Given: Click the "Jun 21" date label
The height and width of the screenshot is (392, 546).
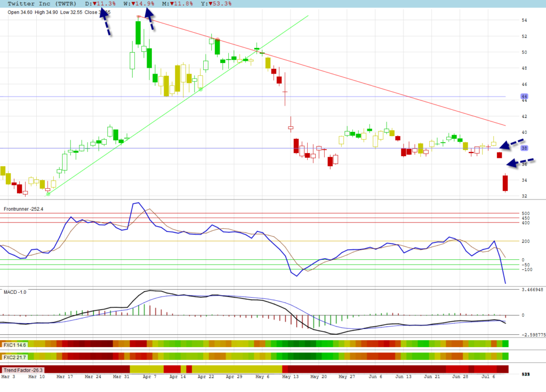Looking at the screenshot, I should tap(432, 377).
